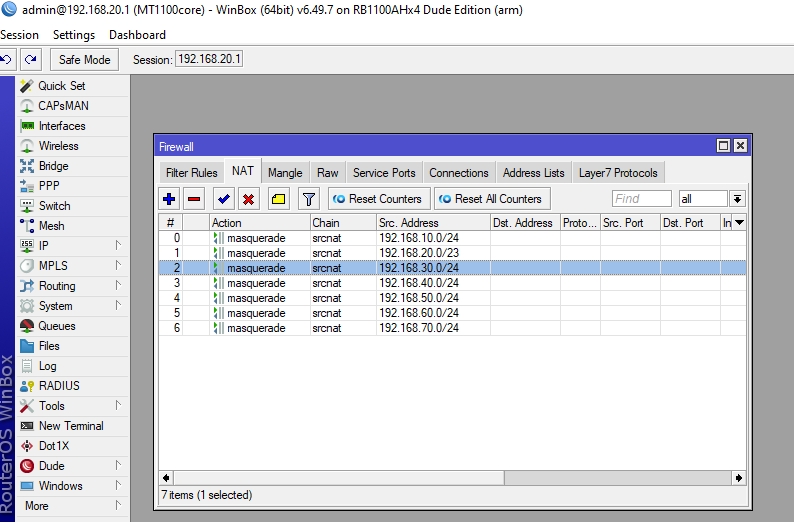Screen dimensions: 794x522
Task: Close the Firewall window
Action: click(740, 146)
